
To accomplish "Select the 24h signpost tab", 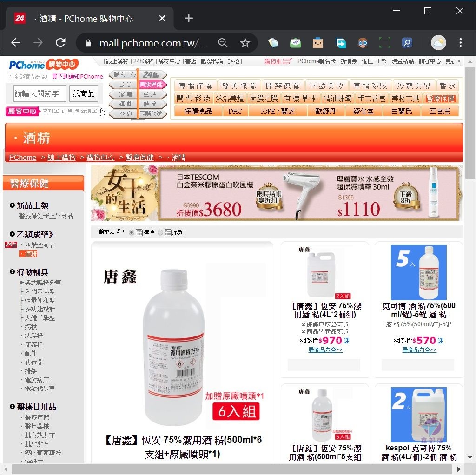I will 152,74.
